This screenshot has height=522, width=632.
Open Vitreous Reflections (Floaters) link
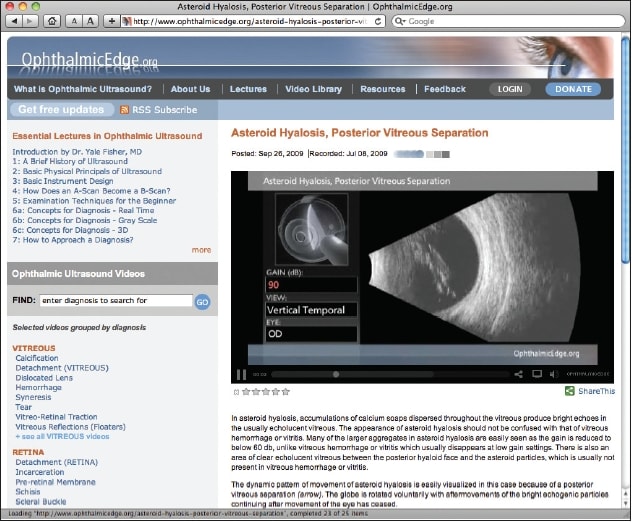coord(71,426)
